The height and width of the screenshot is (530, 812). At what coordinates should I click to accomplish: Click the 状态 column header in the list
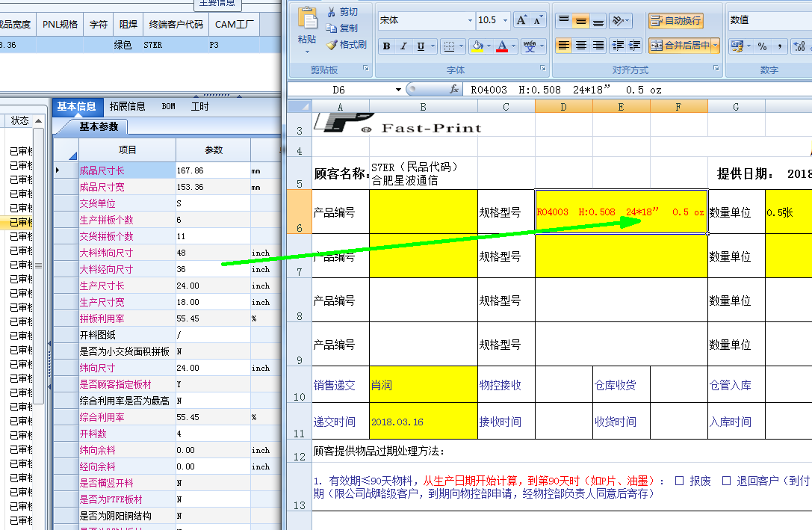[x=21, y=120]
